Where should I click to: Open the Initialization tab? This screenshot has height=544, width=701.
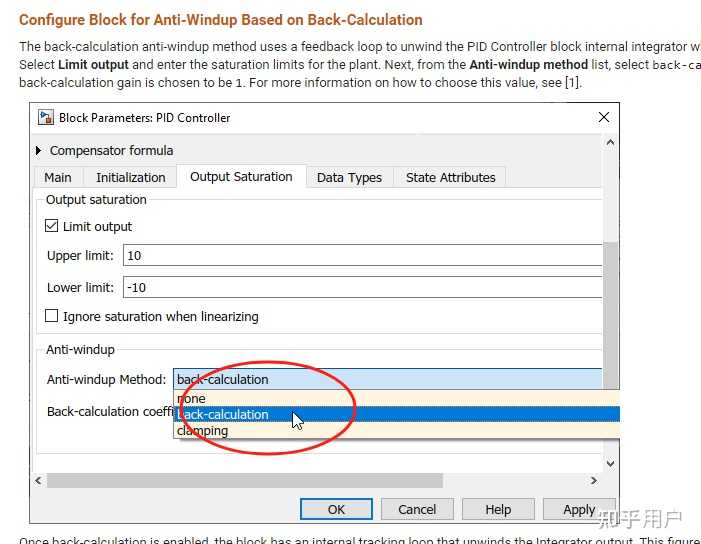(131, 177)
